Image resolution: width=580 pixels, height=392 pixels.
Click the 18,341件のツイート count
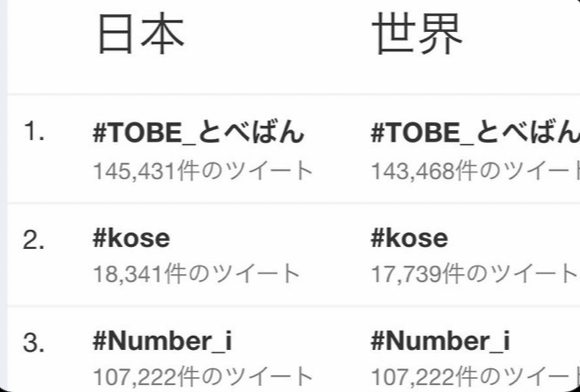196,274
